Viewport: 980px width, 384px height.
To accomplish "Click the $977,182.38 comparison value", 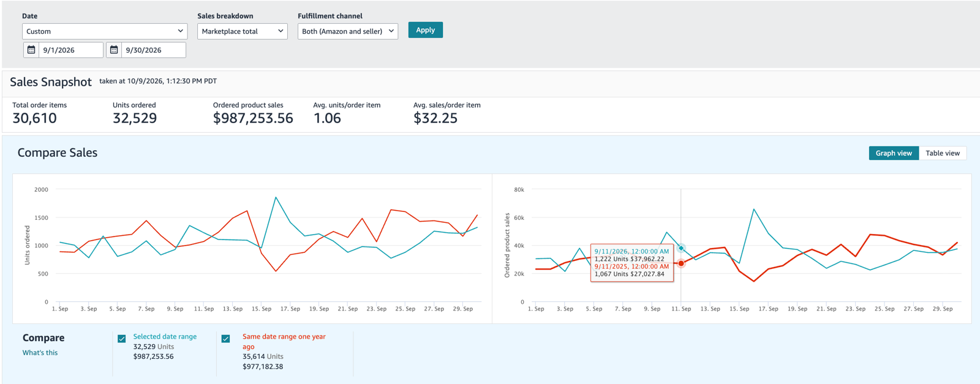I will pyautogui.click(x=263, y=367).
